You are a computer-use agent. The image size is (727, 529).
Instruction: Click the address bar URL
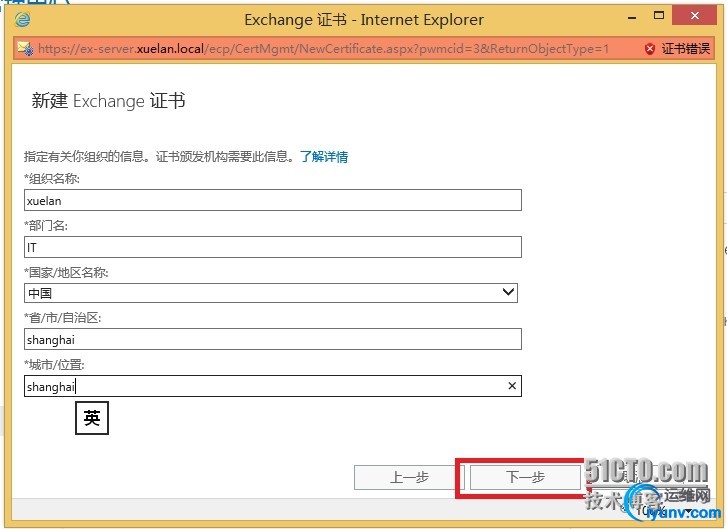323,48
